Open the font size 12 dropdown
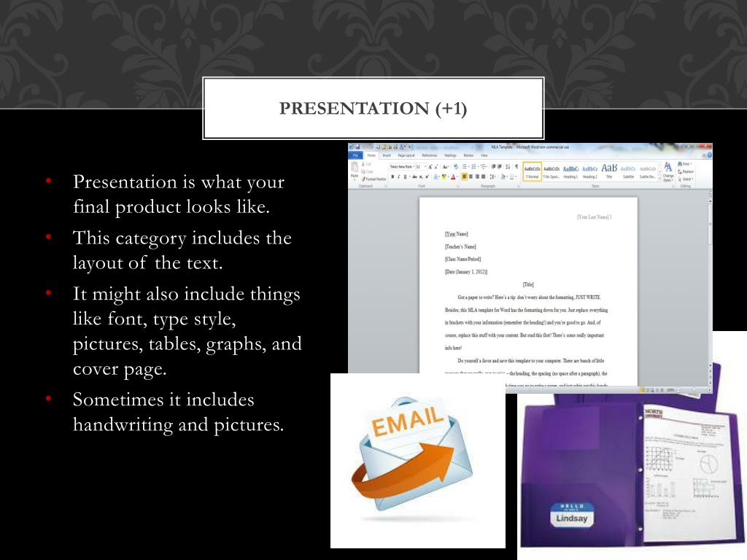 (x=425, y=167)
